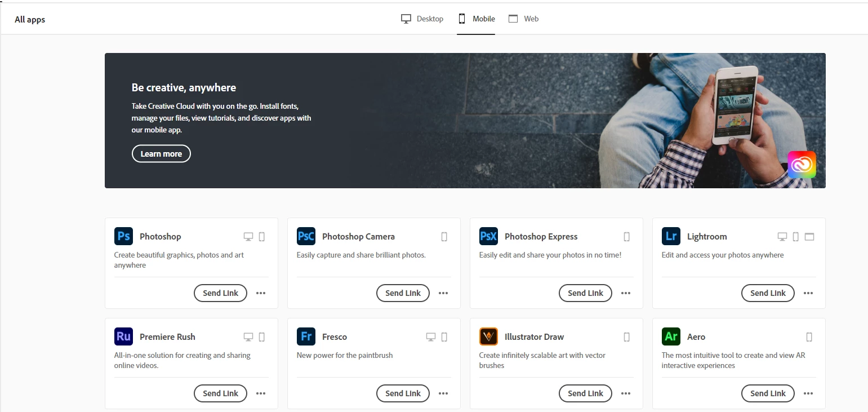This screenshot has height=412, width=868.
Task: Switch to the Web tab
Action: coord(523,19)
